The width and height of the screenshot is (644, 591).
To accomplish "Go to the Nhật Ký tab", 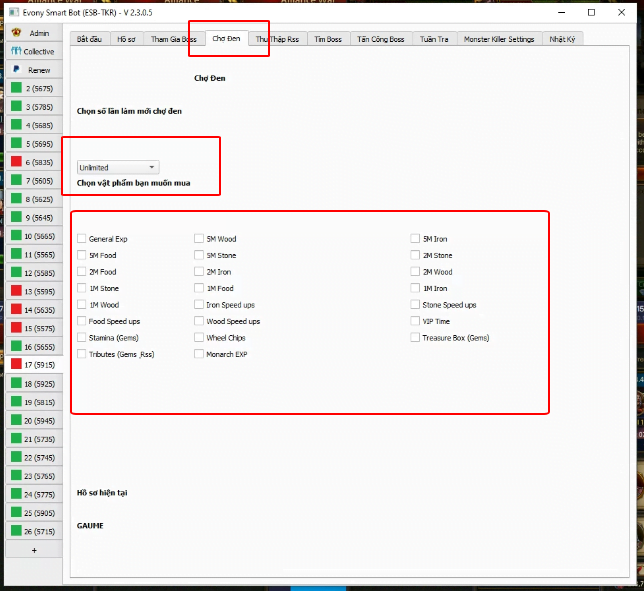I will click(x=563, y=39).
